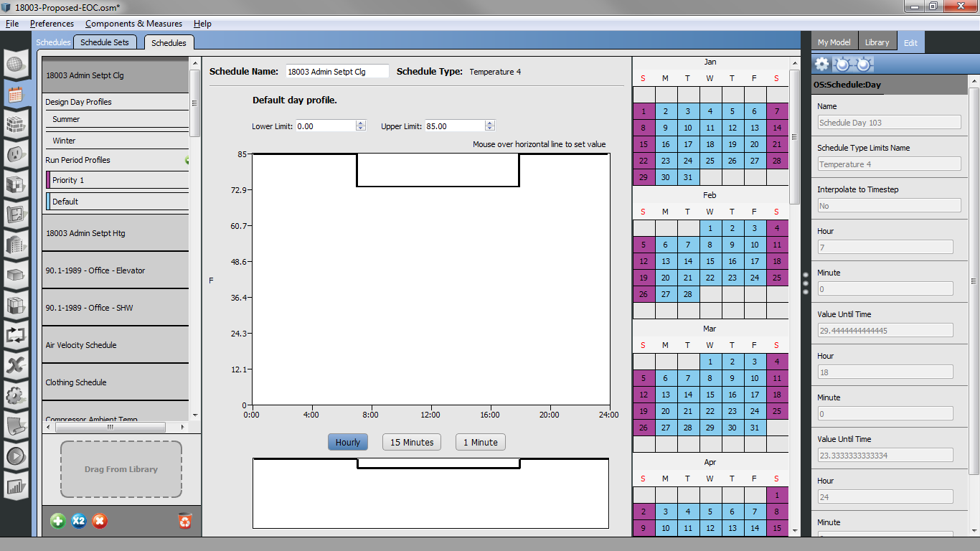Purge unused schedules with the trash icon
980x551 pixels.
184,522
